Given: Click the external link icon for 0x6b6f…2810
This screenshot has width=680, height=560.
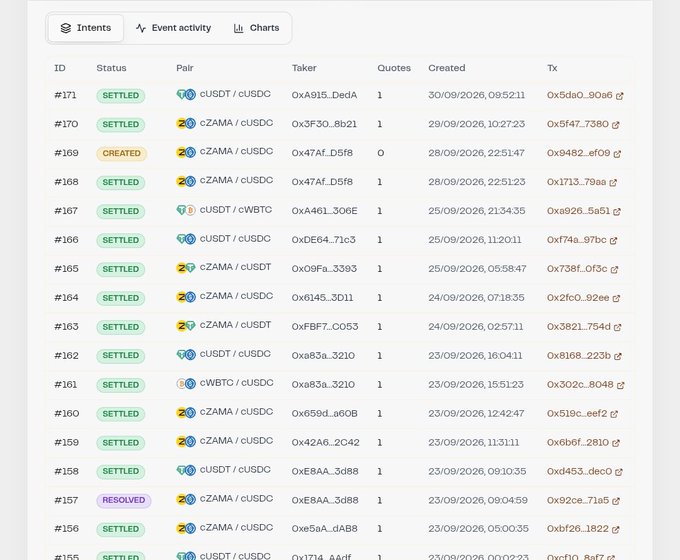Looking at the screenshot, I should click(616, 443).
